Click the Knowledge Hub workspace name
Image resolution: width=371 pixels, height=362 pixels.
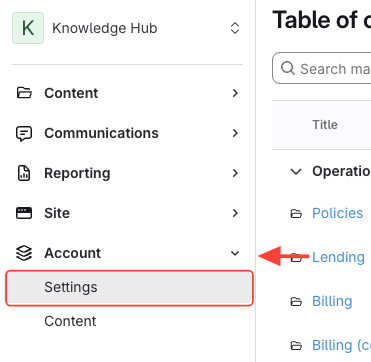point(105,28)
